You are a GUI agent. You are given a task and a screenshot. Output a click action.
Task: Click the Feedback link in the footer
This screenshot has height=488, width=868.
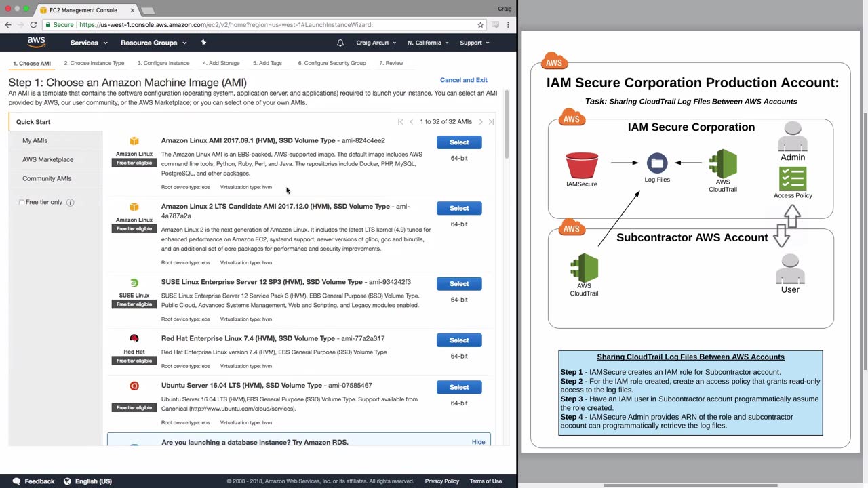pyautogui.click(x=39, y=481)
